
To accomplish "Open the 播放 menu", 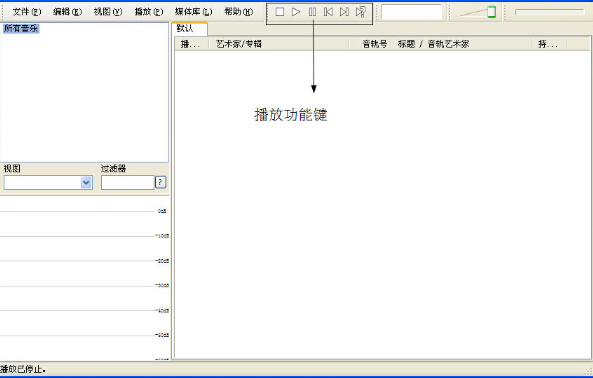I will [x=149, y=12].
